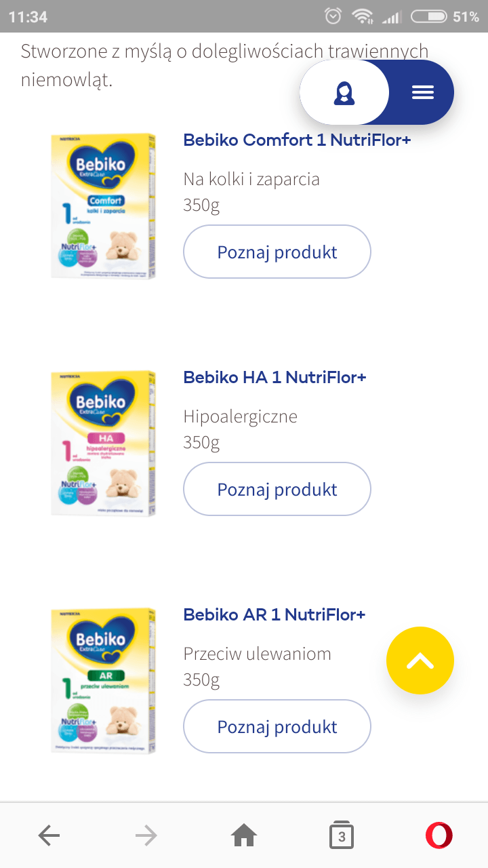The image size is (488, 868).
Task: Open the hamburger menu
Action: coord(422,92)
